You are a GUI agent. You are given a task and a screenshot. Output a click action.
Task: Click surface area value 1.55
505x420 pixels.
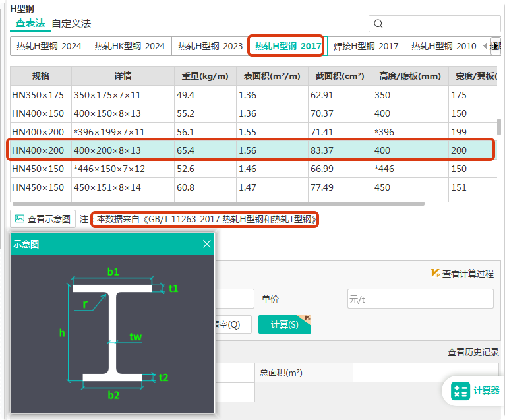(247, 132)
